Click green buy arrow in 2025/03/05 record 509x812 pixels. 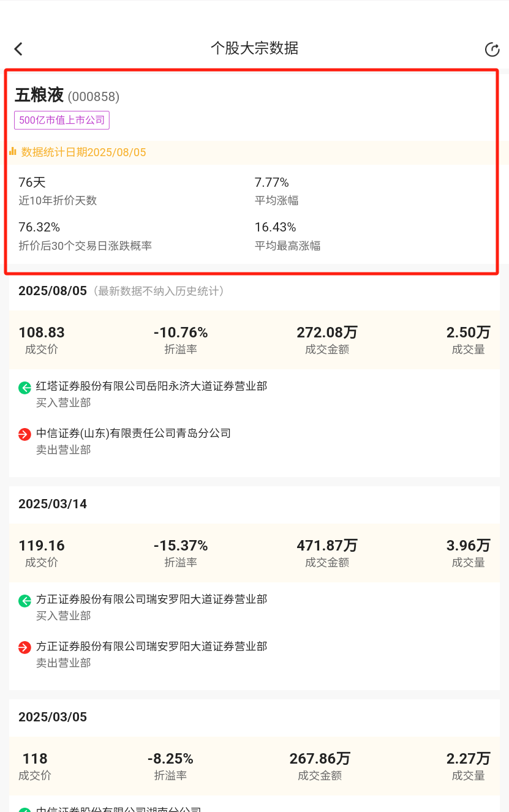point(25,810)
